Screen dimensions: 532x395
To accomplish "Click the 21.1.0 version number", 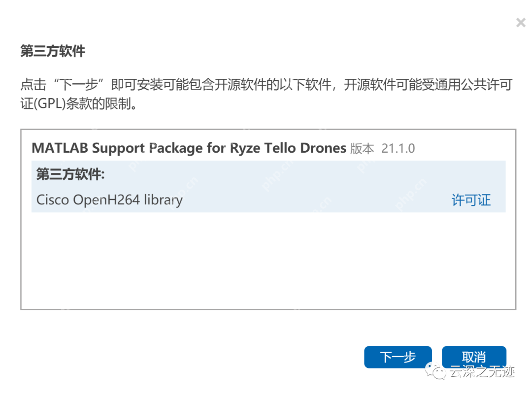I will point(398,148).
